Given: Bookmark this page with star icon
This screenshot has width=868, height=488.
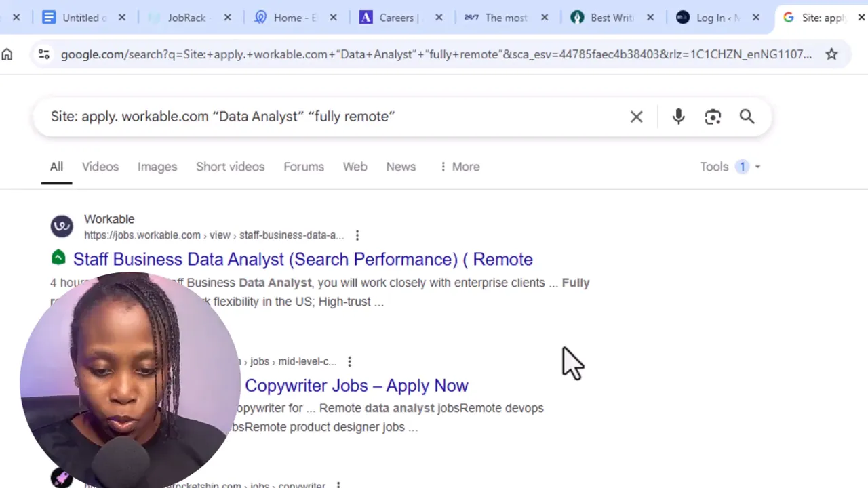Looking at the screenshot, I should (x=831, y=54).
